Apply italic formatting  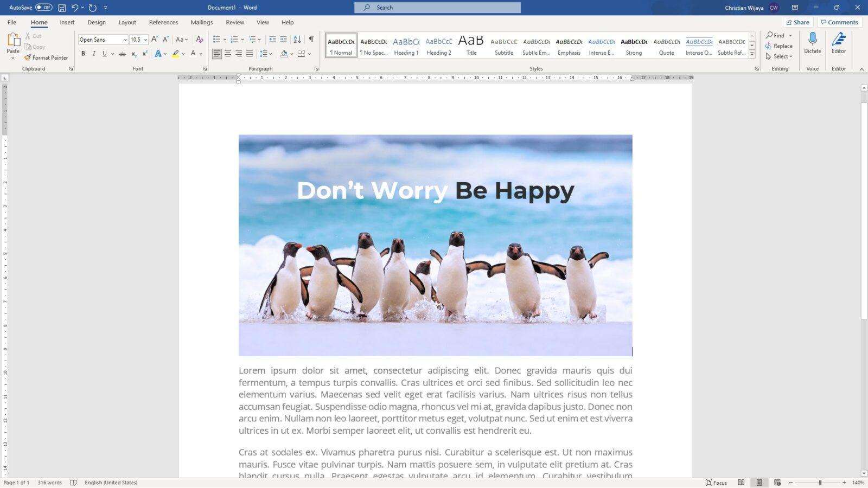click(x=93, y=53)
